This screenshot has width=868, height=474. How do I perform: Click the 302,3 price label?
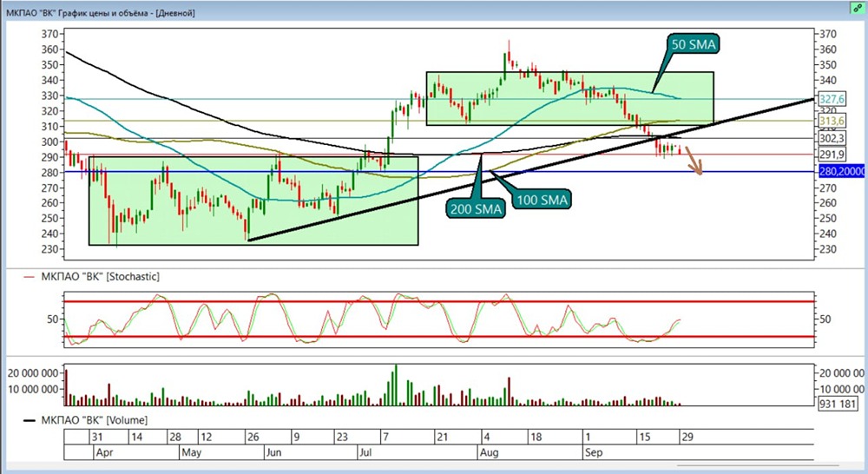click(832, 138)
